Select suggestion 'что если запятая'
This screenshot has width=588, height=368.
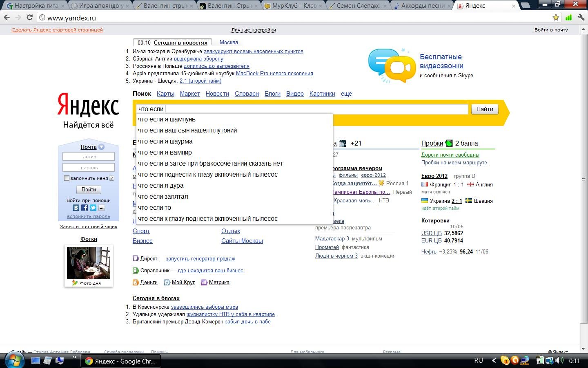(x=235, y=197)
